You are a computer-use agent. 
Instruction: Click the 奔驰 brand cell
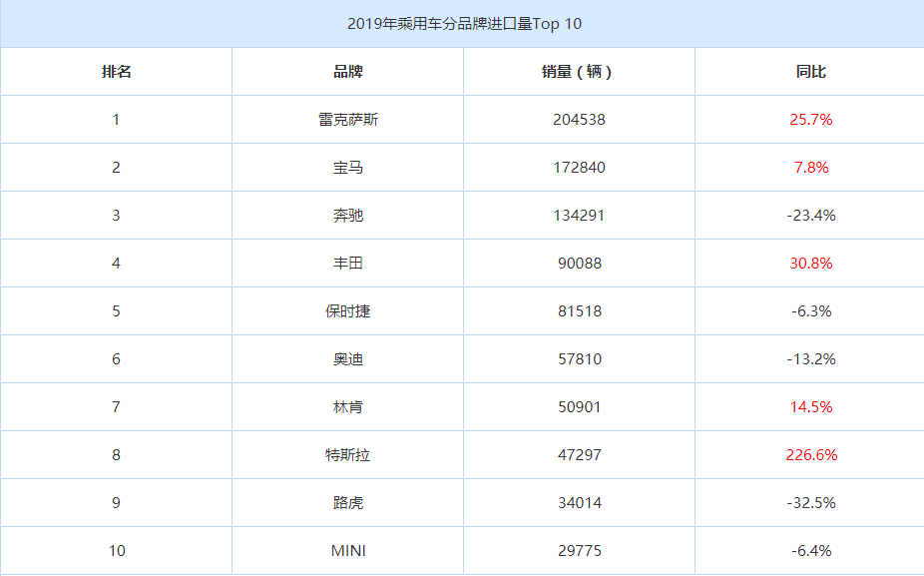(x=347, y=216)
